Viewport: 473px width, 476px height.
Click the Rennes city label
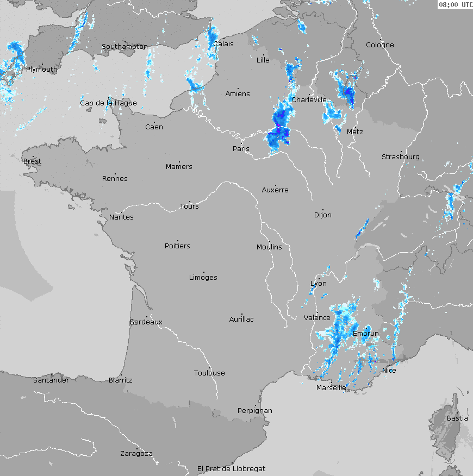[x=115, y=179]
